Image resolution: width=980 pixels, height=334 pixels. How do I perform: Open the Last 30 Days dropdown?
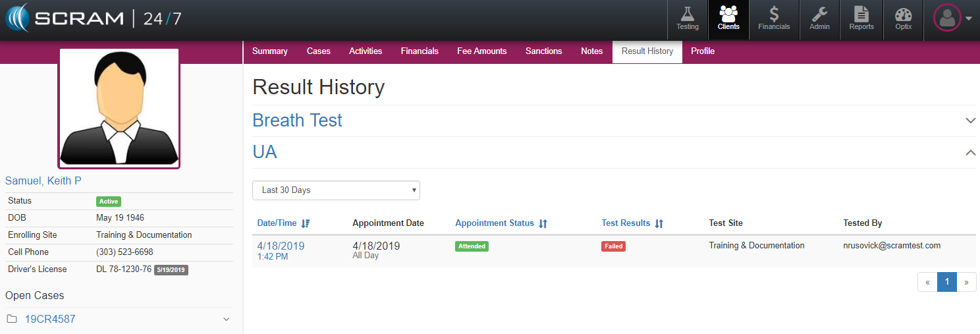tap(336, 190)
